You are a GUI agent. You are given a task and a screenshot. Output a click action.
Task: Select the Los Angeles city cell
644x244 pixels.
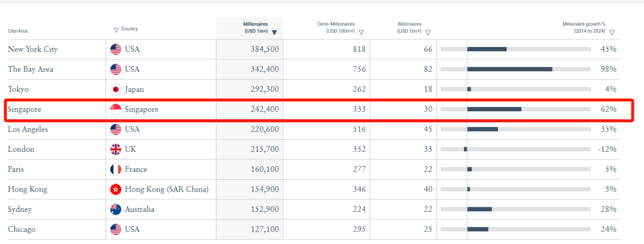(28, 129)
